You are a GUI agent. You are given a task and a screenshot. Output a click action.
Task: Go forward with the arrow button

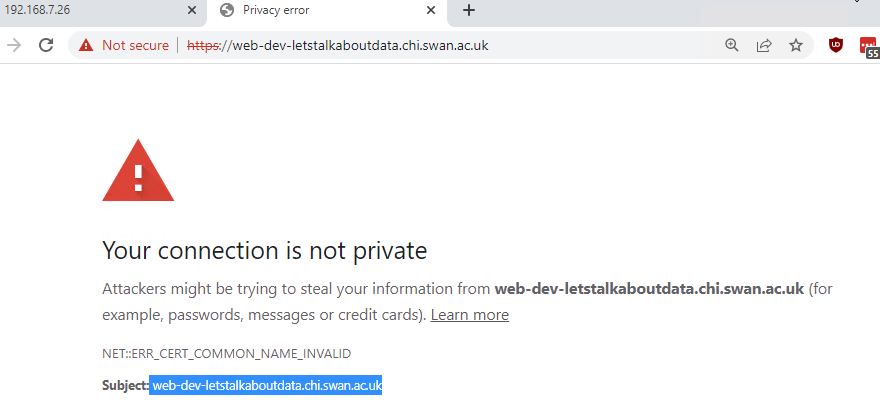[x=13, y=45]
